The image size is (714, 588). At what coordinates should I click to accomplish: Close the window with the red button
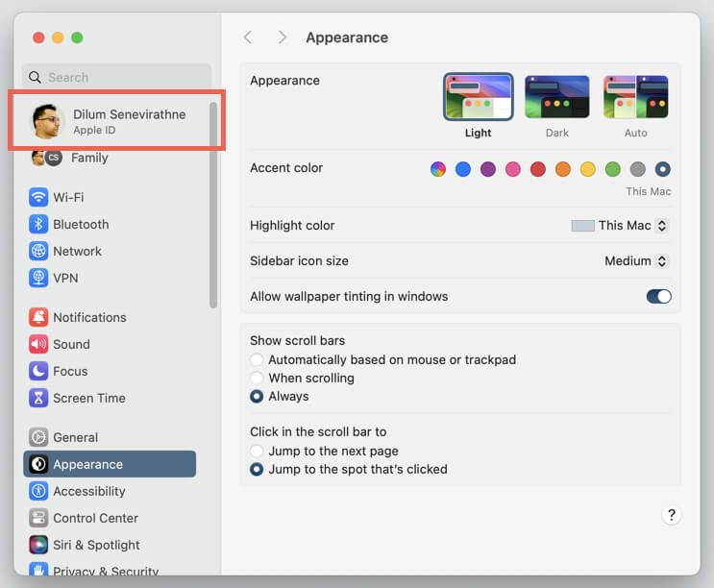(x=38, y=37)
